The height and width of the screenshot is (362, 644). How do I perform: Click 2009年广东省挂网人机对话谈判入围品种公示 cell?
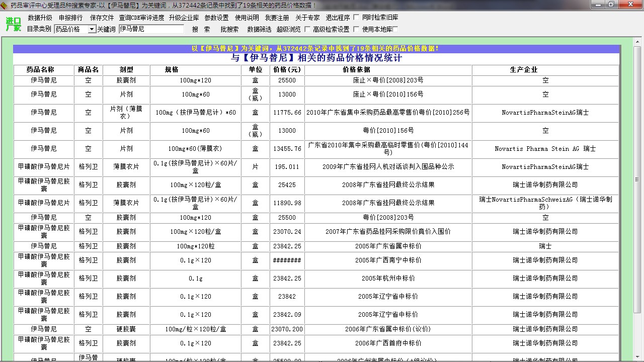click(x=388, y=167)
